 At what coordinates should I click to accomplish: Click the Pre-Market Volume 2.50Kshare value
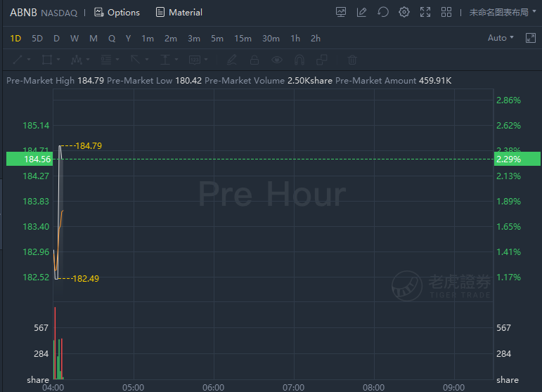coord(310,81)
